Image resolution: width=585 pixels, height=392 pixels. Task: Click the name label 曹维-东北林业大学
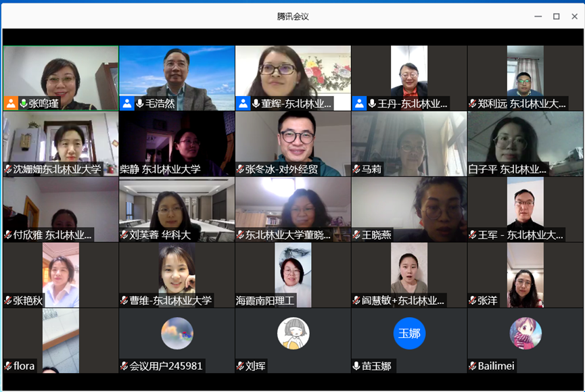pos(170,300)
